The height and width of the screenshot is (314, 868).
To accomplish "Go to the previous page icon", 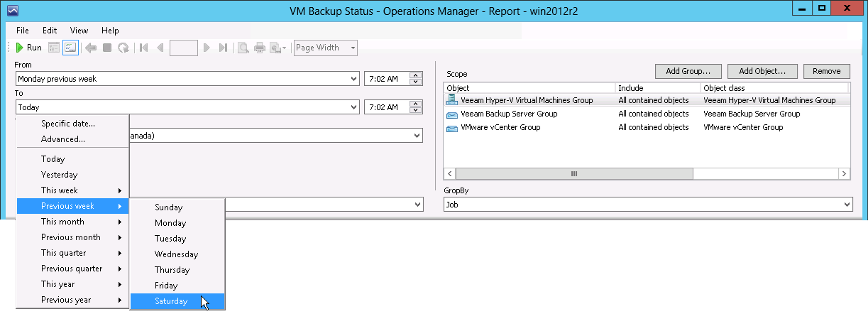I will click(160, 48).
